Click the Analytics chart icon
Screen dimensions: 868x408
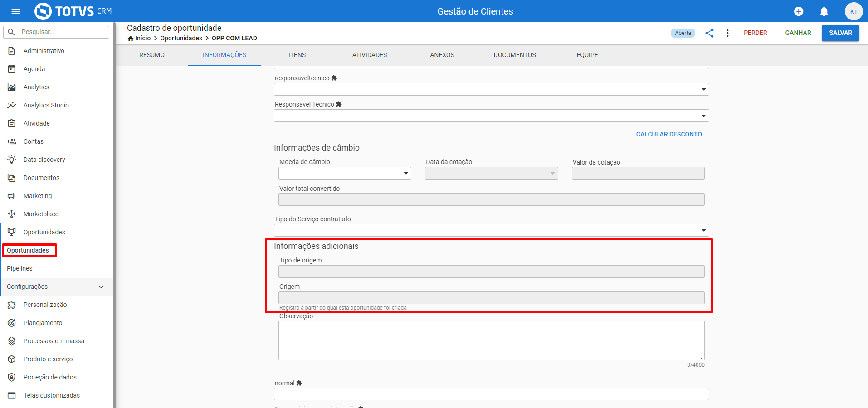12,87
